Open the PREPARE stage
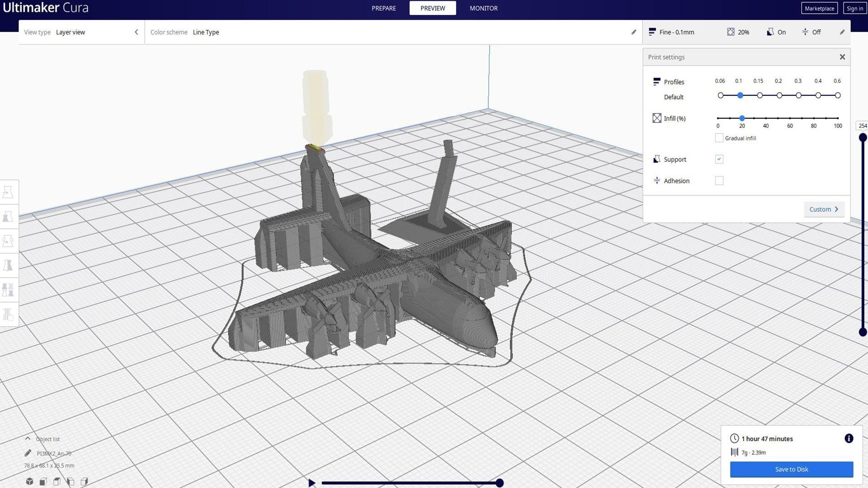This screenshot has height=488, width=868. 383,8
